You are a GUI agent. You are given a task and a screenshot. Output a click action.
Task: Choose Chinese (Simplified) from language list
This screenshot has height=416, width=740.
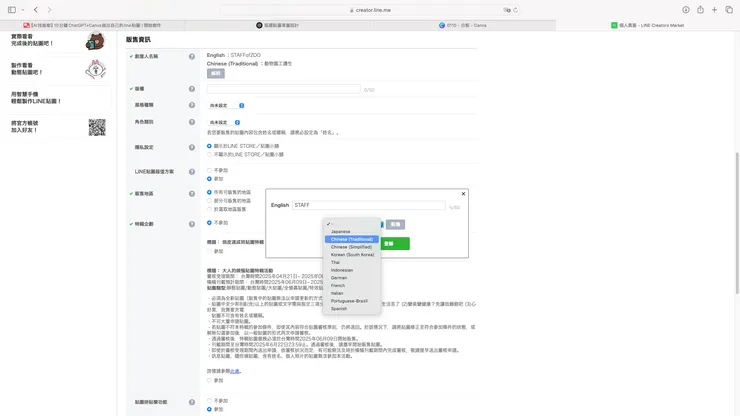click(352, 247)
